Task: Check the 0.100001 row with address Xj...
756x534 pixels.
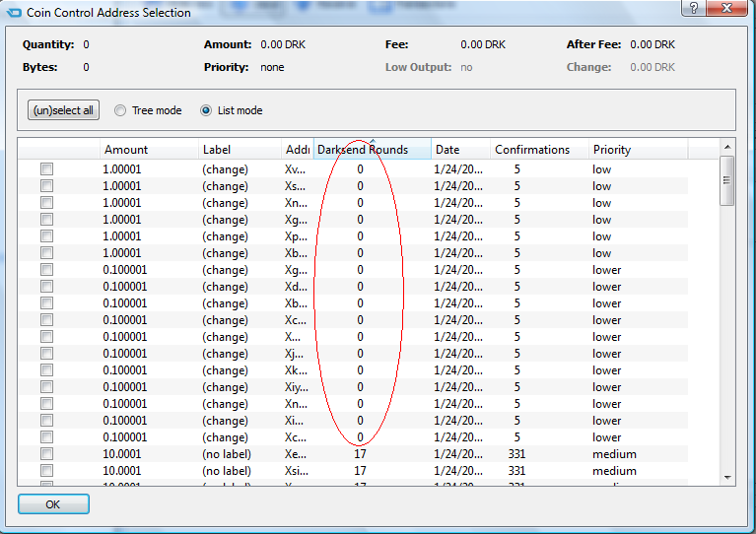Action: coord(46,354)
